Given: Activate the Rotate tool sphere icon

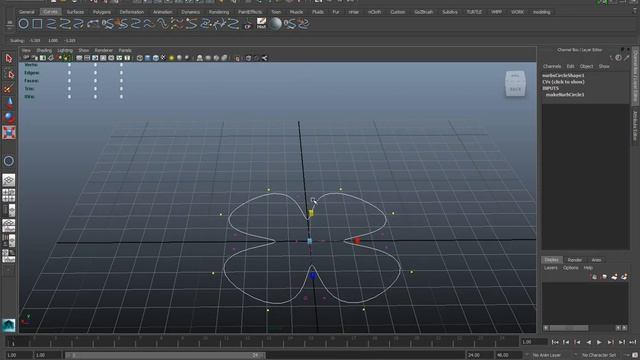Looking at the screenshot, I should 9,118.
